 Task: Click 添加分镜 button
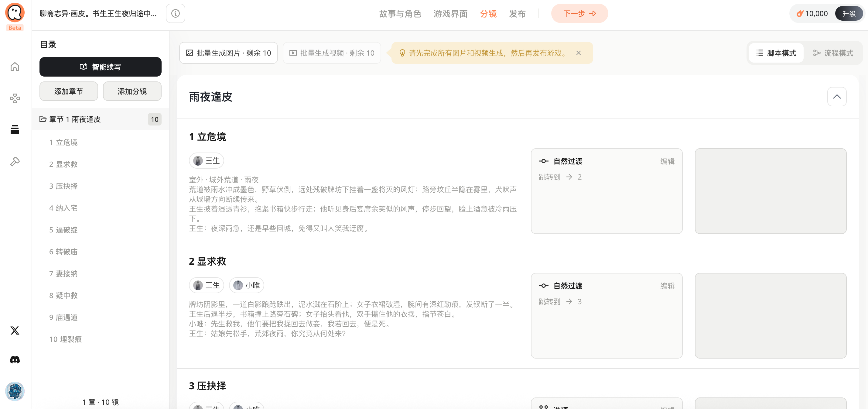pyautogui.click(x=132, y=91)
